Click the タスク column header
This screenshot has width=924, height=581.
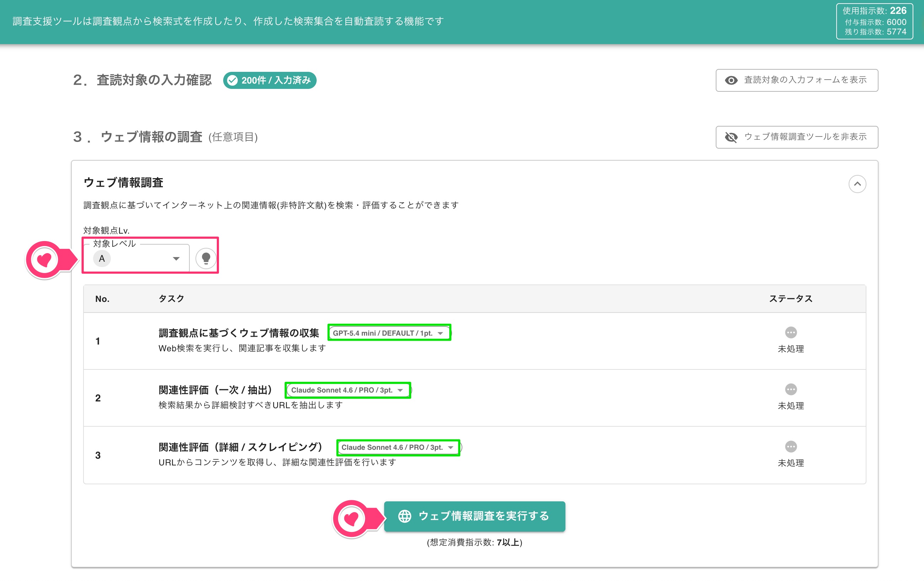click(171, 299)
